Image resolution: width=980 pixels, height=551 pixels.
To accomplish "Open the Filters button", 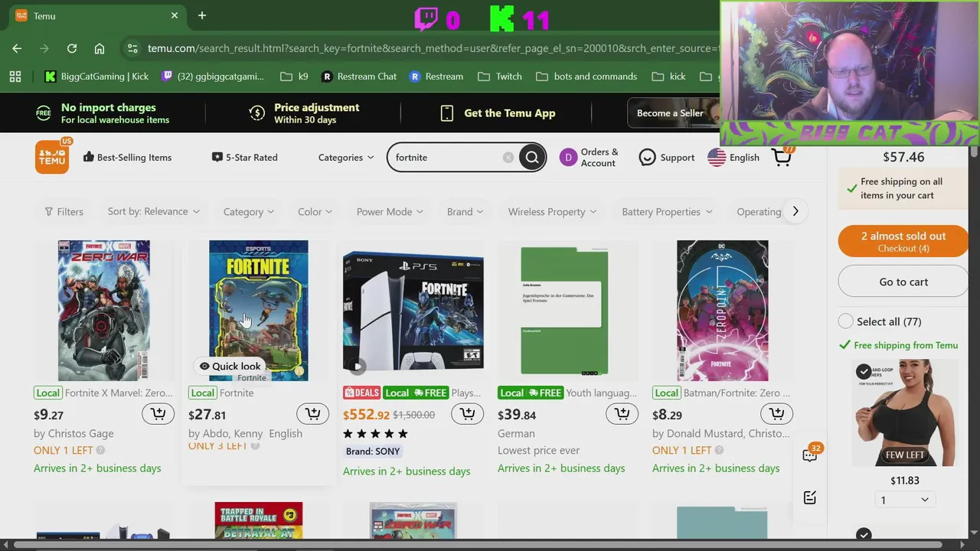I will 64,212.
